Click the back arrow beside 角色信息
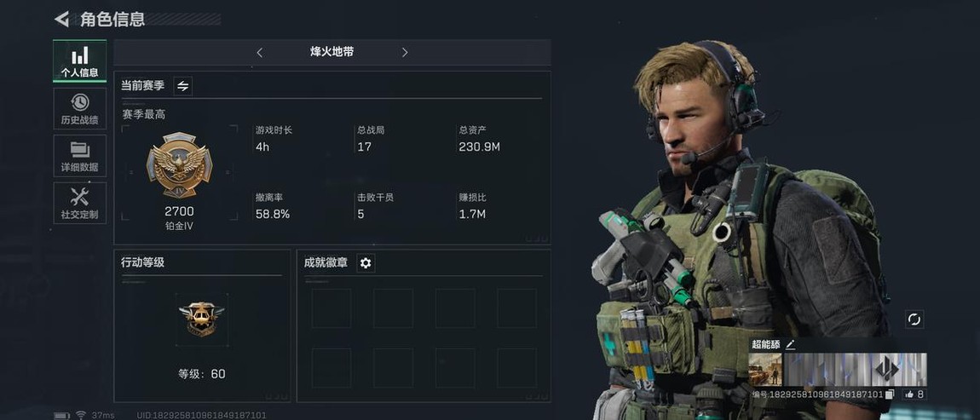This screenshot has height=420, width=980. [61, 19]
